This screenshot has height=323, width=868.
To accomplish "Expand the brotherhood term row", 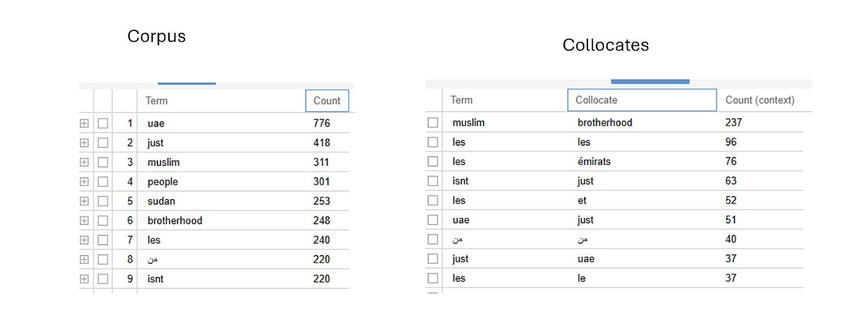I will (84, 220).
